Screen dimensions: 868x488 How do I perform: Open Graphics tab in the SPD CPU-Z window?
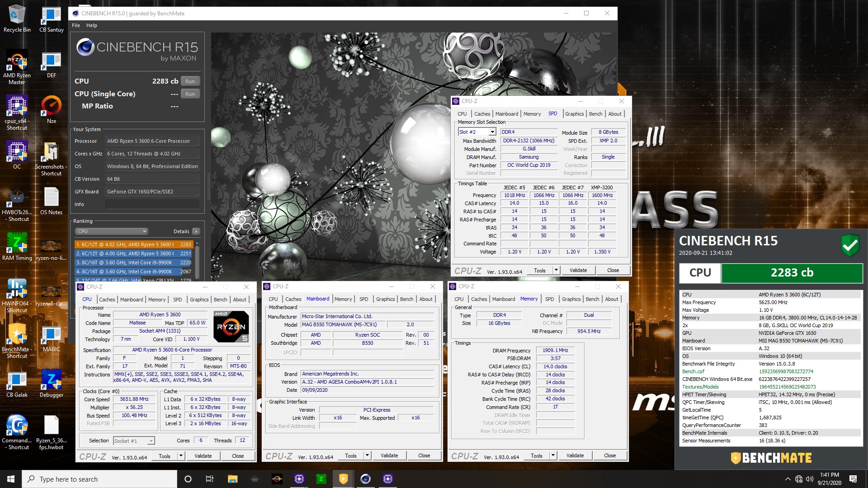(x=574, y=114)
